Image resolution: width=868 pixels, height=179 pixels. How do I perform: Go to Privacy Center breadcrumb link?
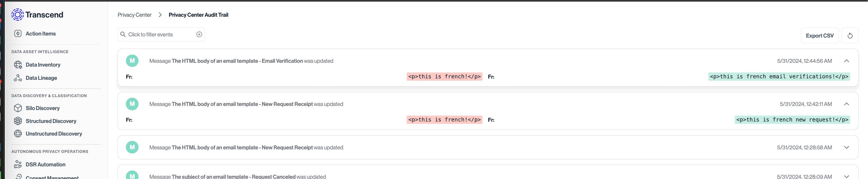pyautogui.click(x=134, y=15)
